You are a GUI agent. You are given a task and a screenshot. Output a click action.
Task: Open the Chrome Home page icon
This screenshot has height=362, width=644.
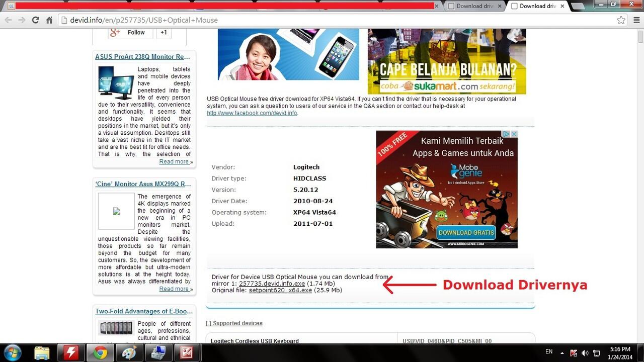pyautogui.click(x=49, y=20)
